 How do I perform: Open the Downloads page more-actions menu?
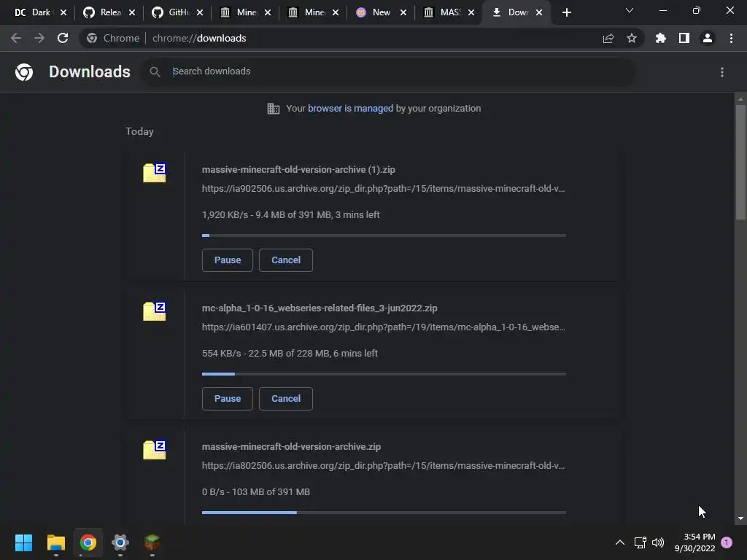[x=722, y=72]
